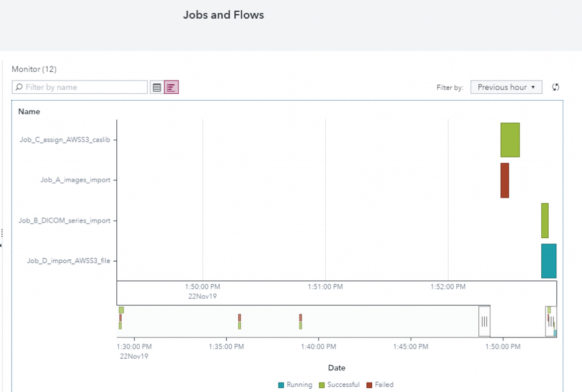Click the Job_B_DICOM_series_import name label
The image size is (582, 392).
coord(64,221)
